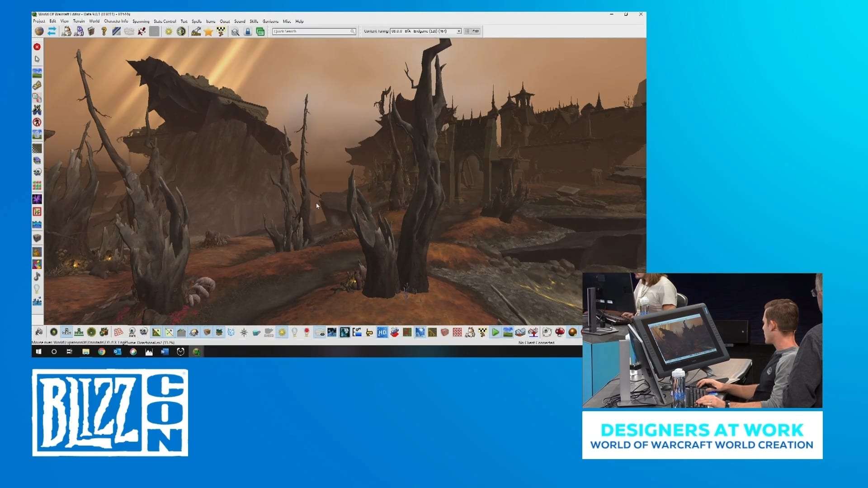Toggle the red wireframe grid display icon

tap(118, 333)
